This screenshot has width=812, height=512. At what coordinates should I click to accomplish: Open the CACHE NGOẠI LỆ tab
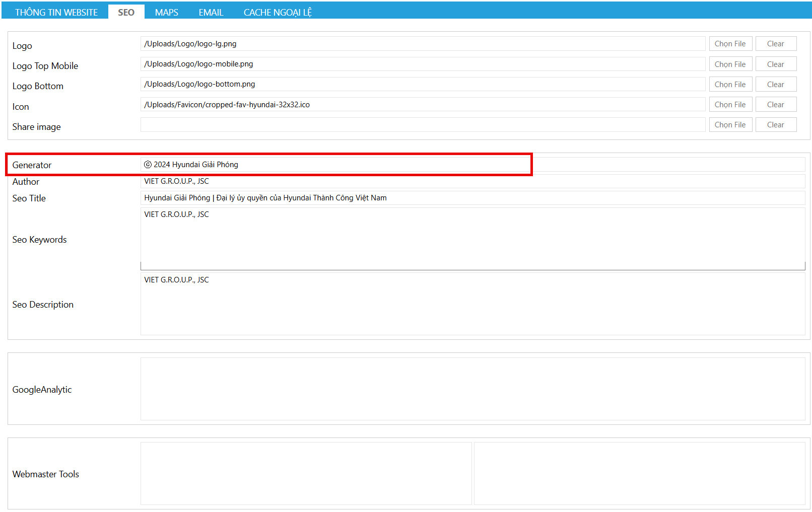coord(278,12)
